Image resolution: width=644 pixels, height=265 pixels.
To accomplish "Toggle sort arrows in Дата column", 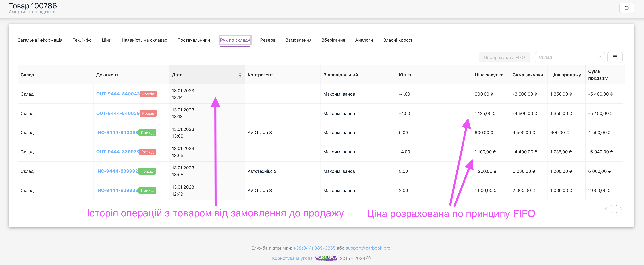I will 240,75.
